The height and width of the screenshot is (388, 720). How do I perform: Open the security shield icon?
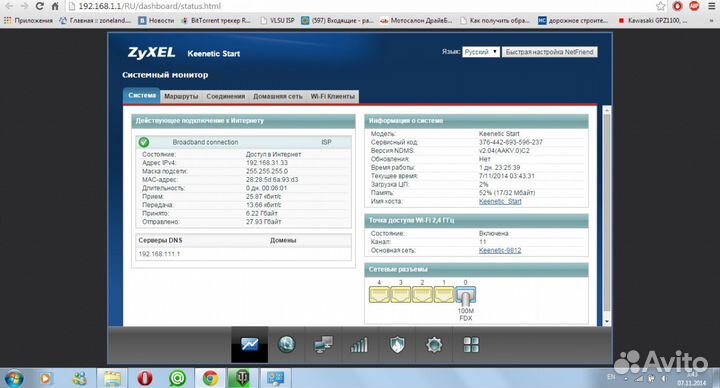click(x=397, y=345)
